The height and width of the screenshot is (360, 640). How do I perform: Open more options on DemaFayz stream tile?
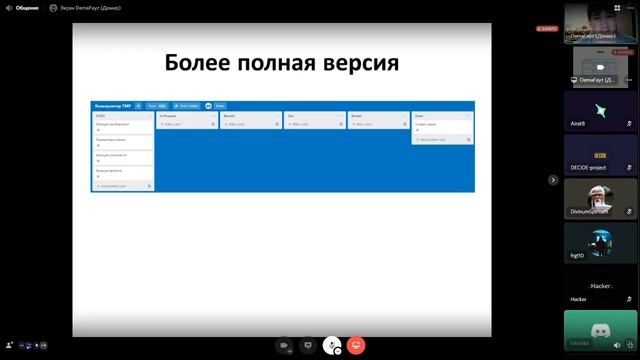pos(629,80)
